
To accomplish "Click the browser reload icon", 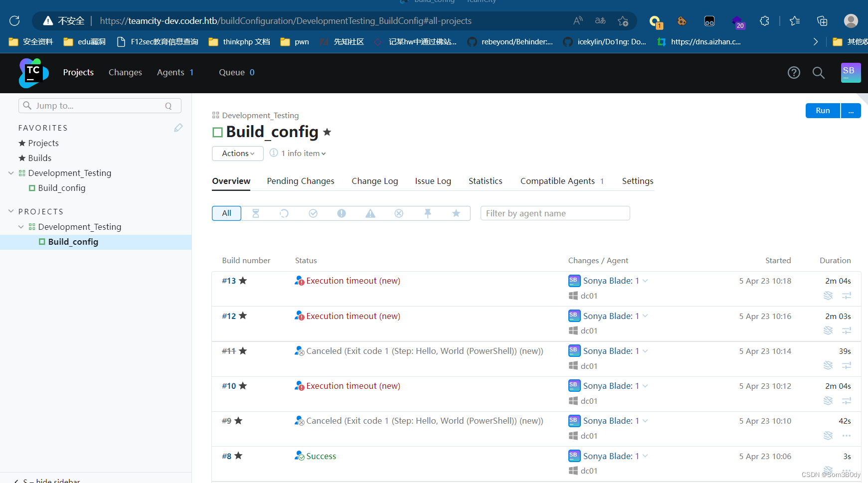I will click(14, 21).
